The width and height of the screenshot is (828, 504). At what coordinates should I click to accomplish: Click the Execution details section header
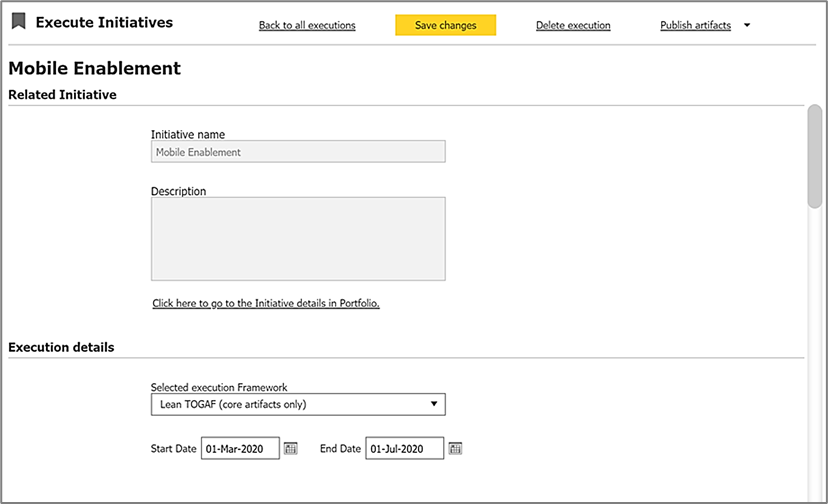coord(61,348)
